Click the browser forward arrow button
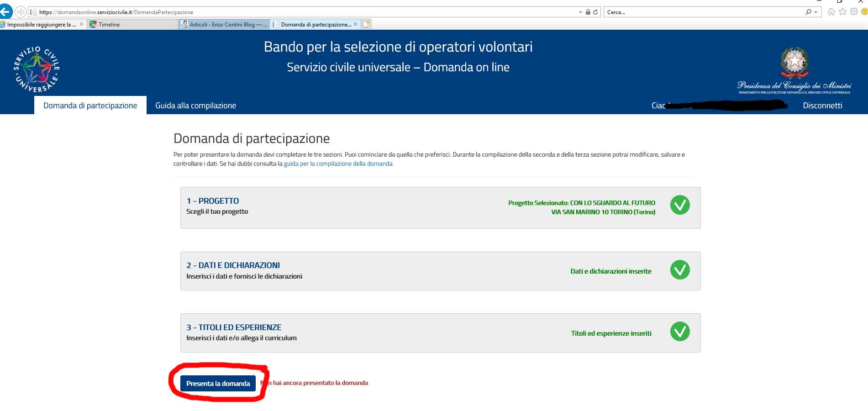 [x=21, y=12]
